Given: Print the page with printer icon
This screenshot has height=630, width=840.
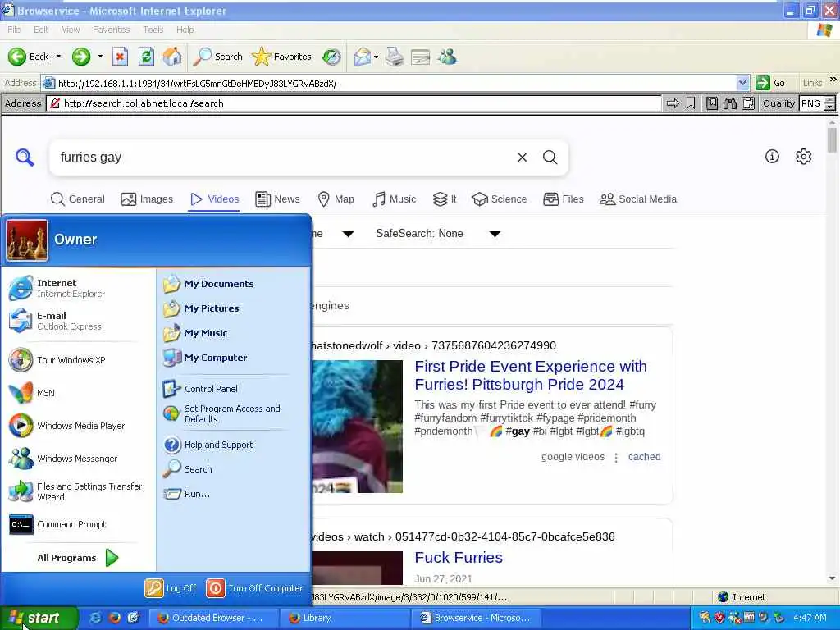Looking at the screenshot, I should (x=395, y=57).
